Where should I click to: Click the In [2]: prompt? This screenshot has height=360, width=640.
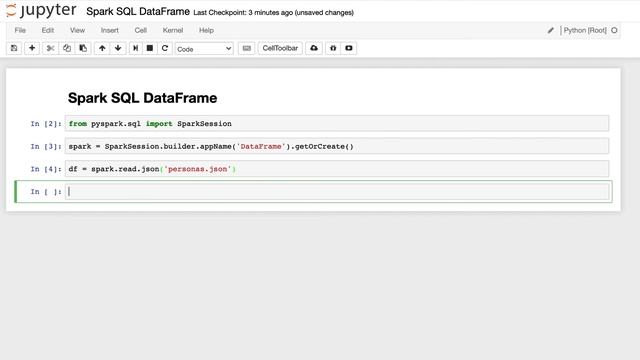[46, 124]
